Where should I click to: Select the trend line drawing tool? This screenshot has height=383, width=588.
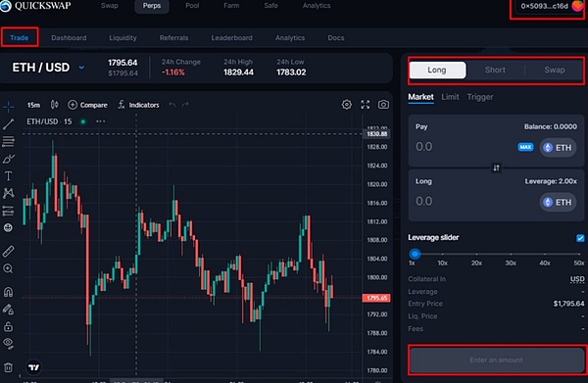click(8, 124)
